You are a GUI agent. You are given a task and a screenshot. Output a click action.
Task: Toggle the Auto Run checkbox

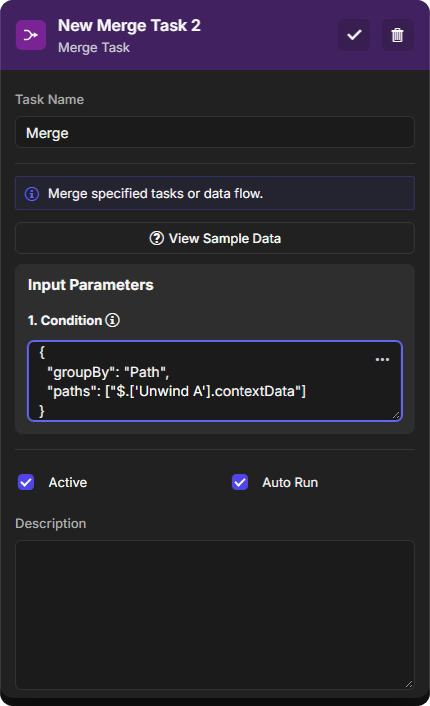240,482
